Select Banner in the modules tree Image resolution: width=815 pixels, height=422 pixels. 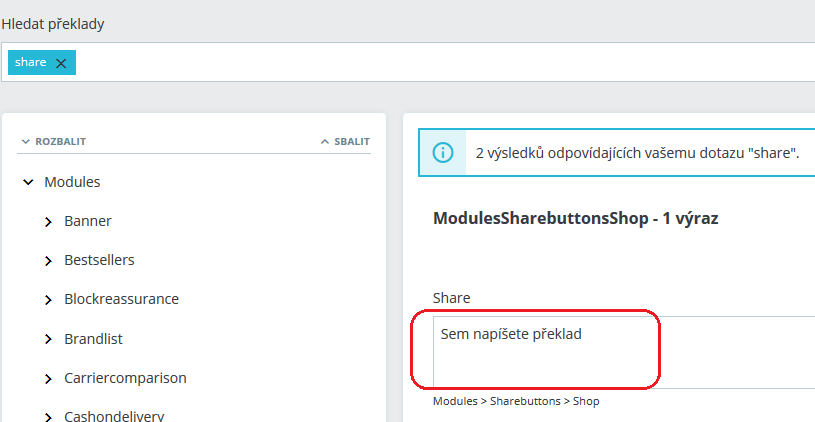pos(88,221)
